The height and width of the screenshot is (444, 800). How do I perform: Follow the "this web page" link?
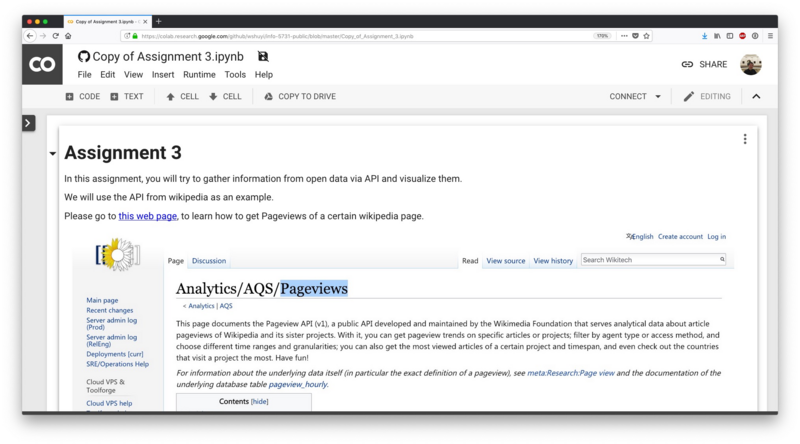pyautogui.click(x=148, y=216)
